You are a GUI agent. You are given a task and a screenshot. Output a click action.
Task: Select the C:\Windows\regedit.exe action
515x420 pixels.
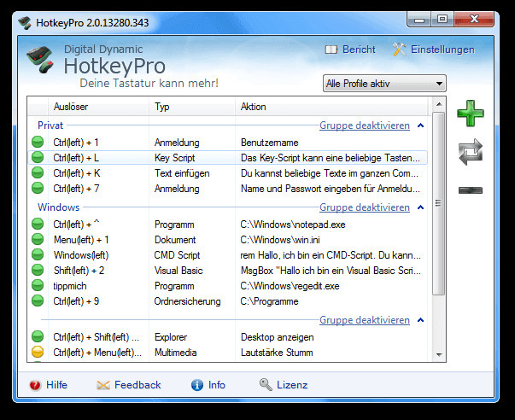click(x=290, y=286)
